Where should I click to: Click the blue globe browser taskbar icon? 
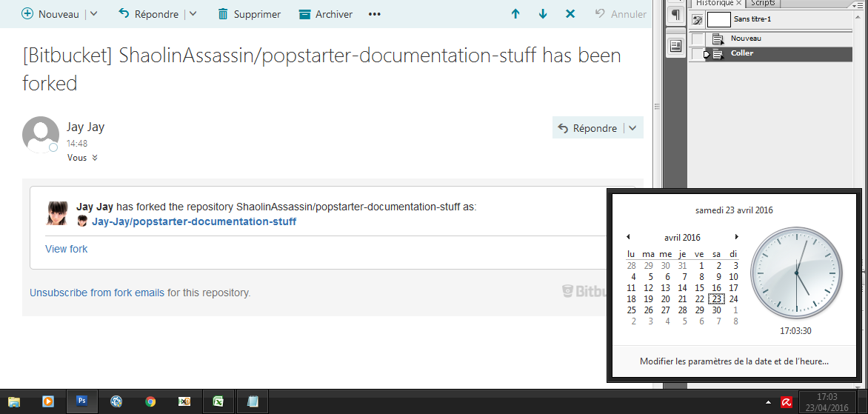[116, 401]
